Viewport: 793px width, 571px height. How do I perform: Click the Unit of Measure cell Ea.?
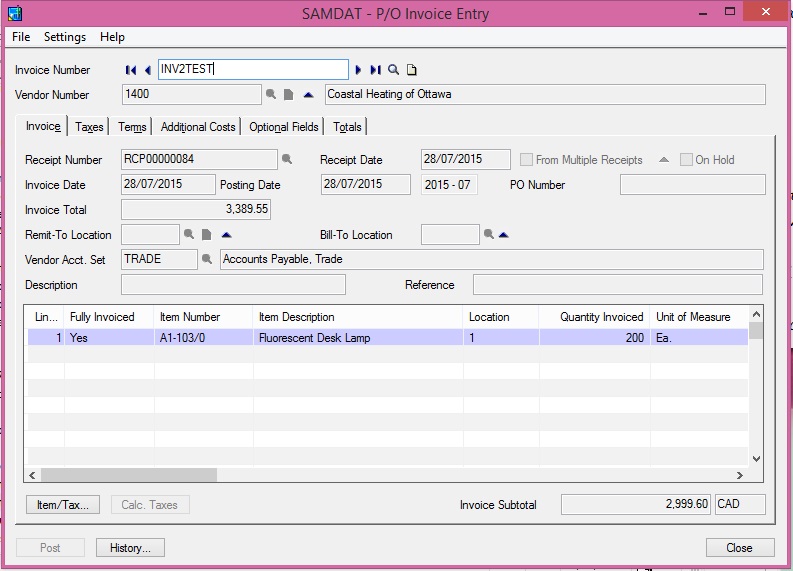(x=699, y=338)
